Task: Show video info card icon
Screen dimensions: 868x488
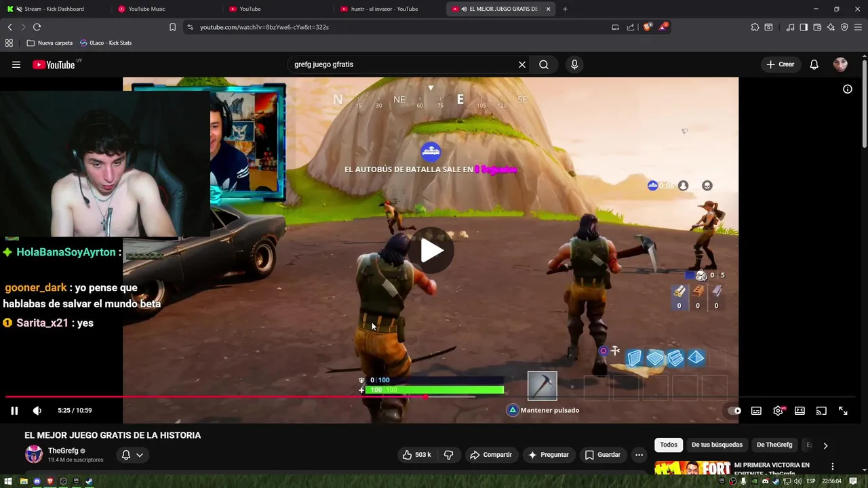Action: [x=848, y=89]
